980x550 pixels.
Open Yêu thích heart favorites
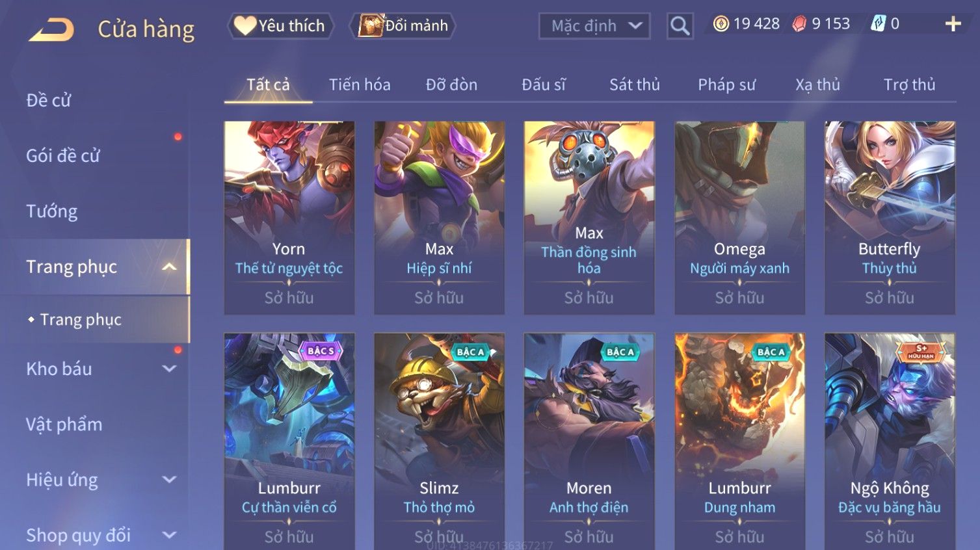[280, 26]
